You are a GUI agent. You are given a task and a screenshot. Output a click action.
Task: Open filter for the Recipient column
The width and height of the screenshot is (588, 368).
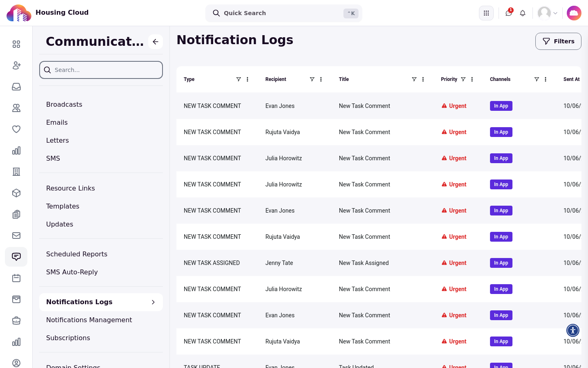[x=312, y=79]
